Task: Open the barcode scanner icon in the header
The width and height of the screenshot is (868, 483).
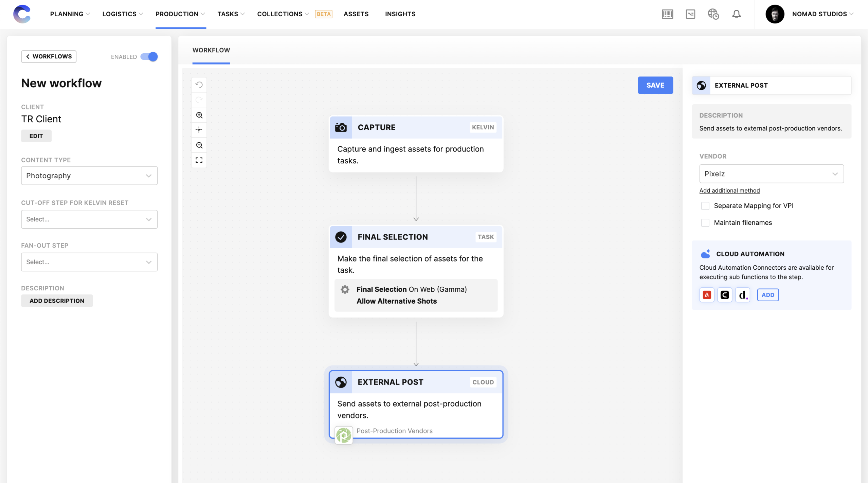Action: point(667,14)
